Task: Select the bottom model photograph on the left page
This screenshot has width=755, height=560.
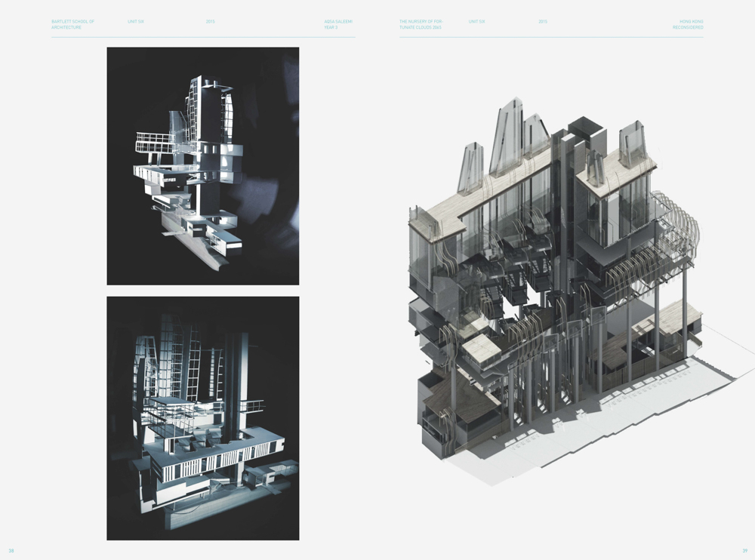Action: tap(202, 418)
